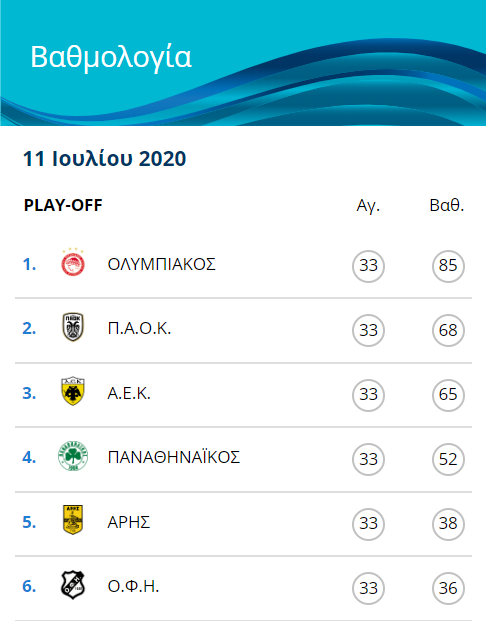Image resolution: width=486 pixels, height=621 pixels.
Task: Click the Βαθμολογία banner heading
Action: [x=111, y=58]
